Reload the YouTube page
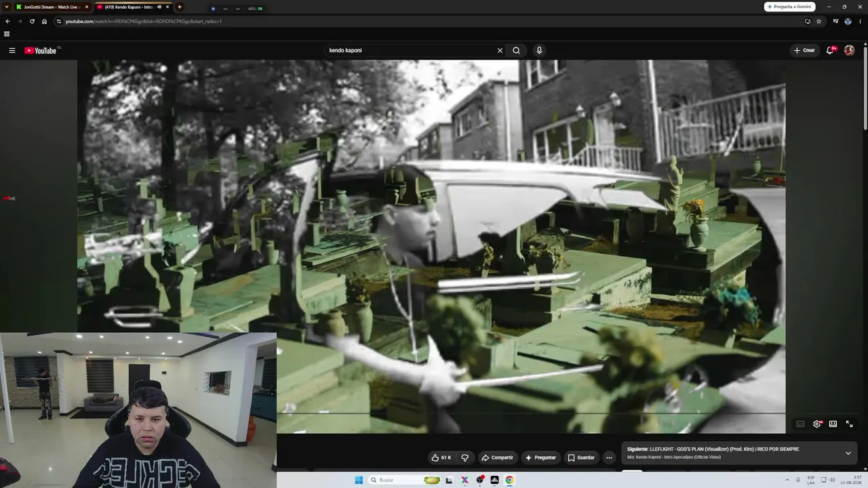This screenshot has height=488, width=868. coord(32,21)
